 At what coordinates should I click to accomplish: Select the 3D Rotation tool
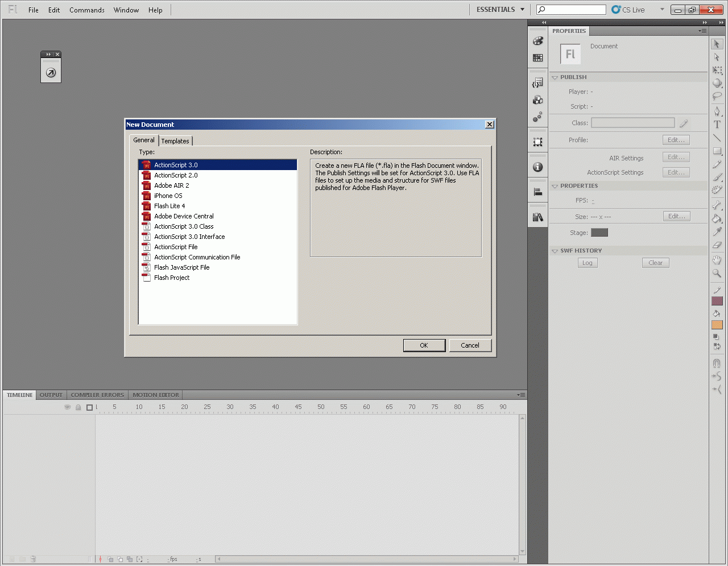[x=717, y=83]
